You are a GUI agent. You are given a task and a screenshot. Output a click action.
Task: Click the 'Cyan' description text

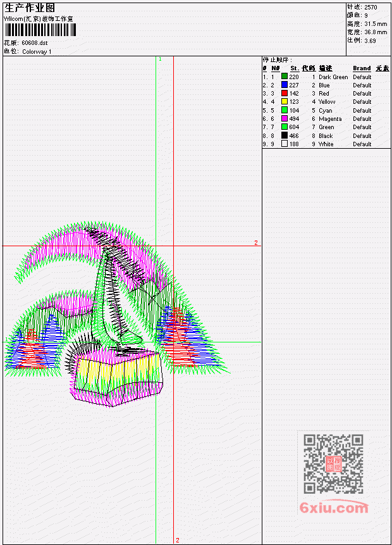[x=326, y=111]
